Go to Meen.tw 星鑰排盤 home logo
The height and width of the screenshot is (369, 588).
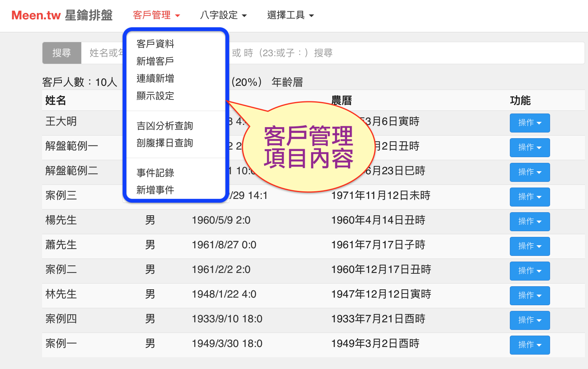[62, 15]
